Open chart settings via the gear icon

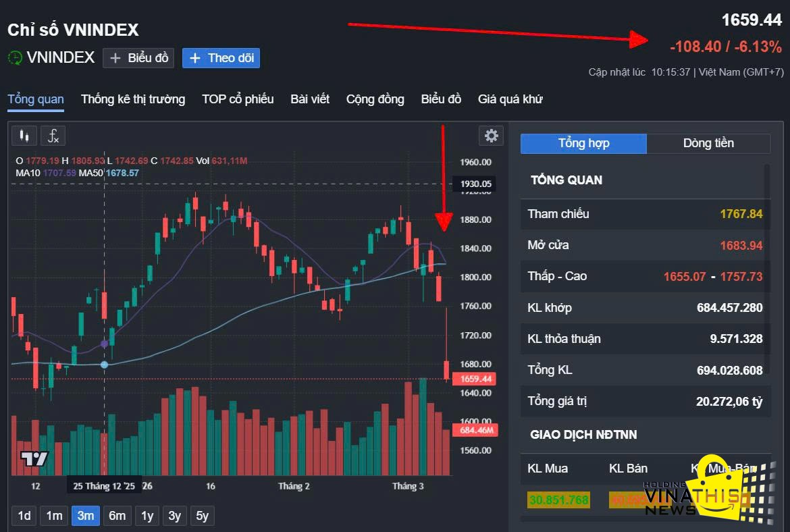[x=491, y=135]
